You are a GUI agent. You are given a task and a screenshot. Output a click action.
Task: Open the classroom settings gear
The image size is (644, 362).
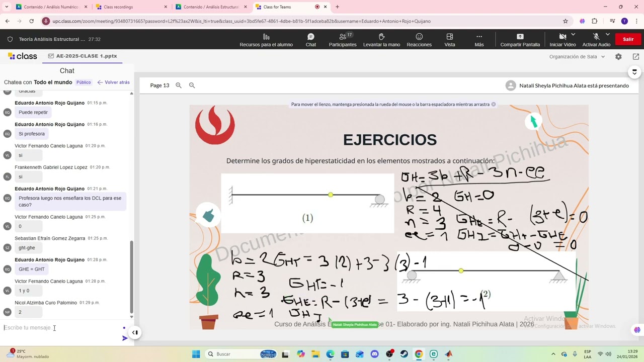click(x=618, y=57)
